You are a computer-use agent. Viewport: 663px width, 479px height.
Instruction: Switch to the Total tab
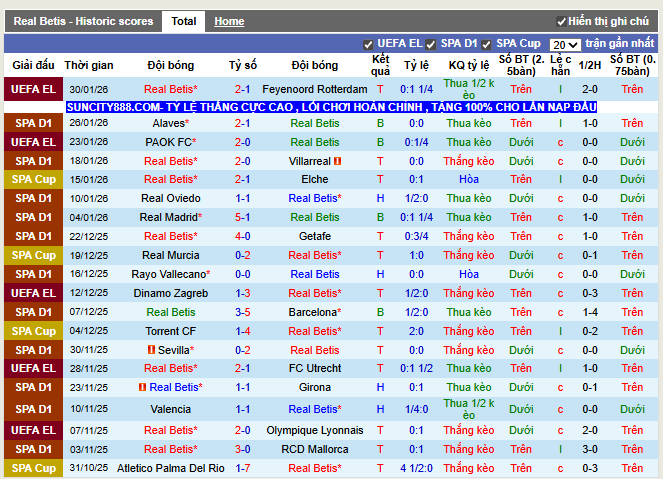pos(184,21)
